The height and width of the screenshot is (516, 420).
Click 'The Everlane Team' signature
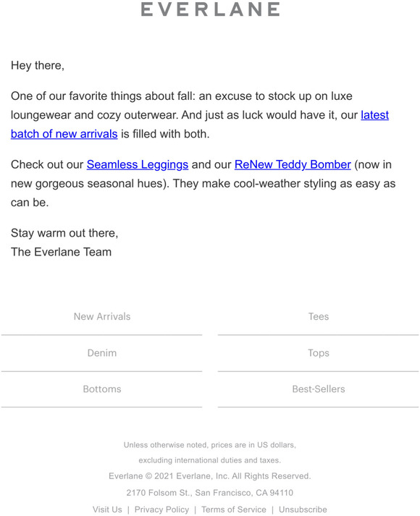62,252
